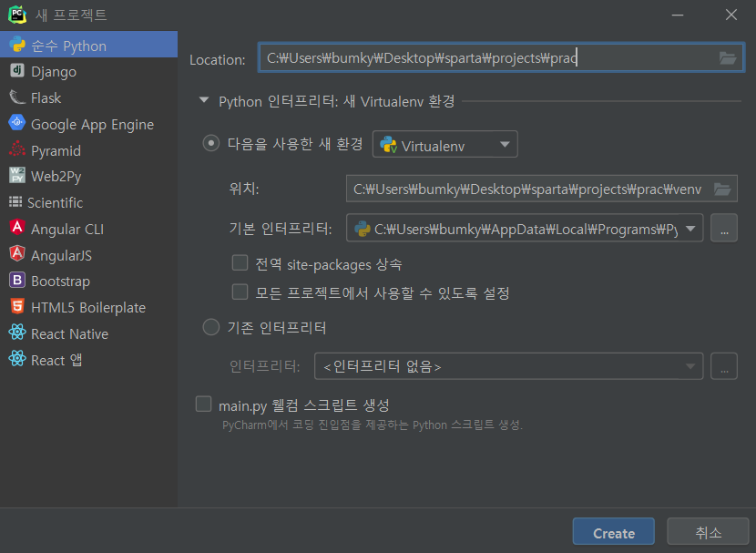This screenshot has width=756, height=553.
Task: Select Scientific label in the list
Action: [55, 202]
